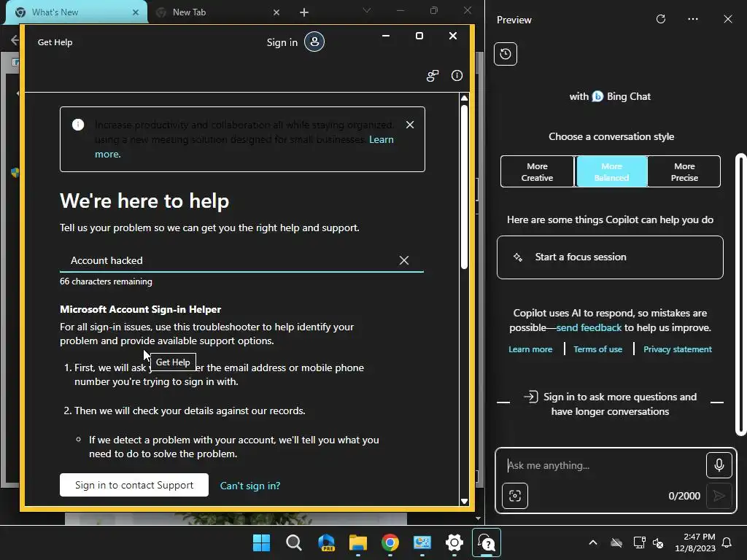
Task: Open the Control Panel icon in the taskbar
Action: tap(422, 542)
